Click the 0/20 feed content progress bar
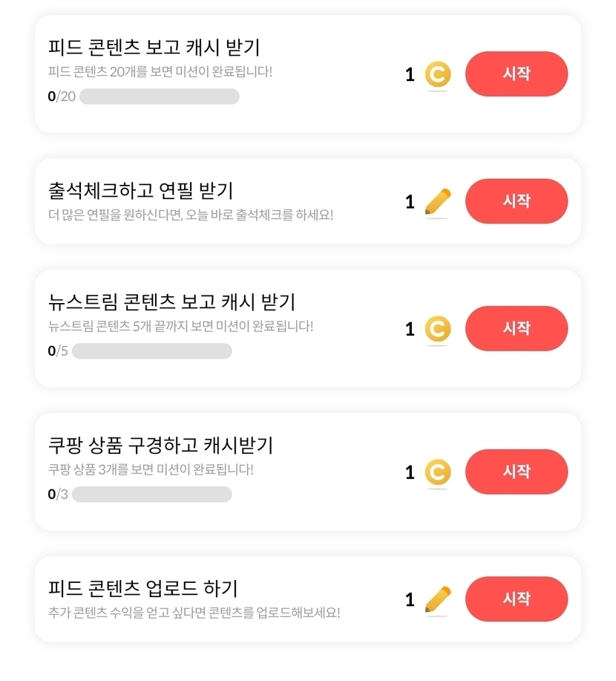 point(159,97)
